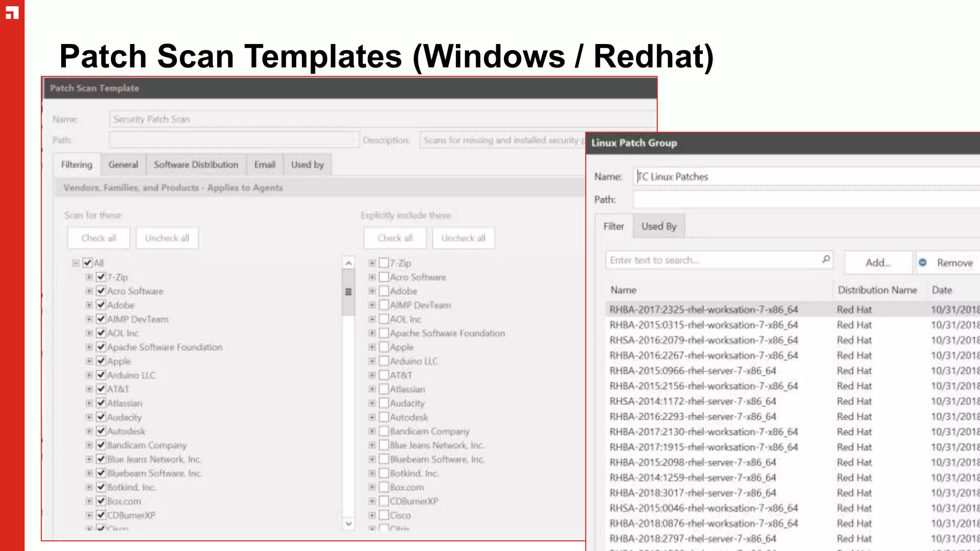980x551 pixels.
Task: Uncheck Apache Software Foundation in scan list
Action: coord(101,347)
